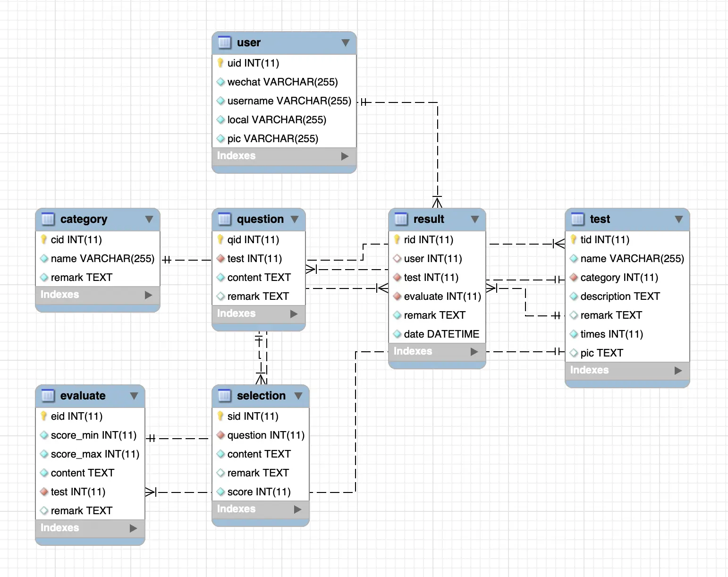Click the diamond icon beside times INT(11)
Image resolution: width=728 pixels, height=577 pixels.
pyautogui.click(x=574, y=334)
